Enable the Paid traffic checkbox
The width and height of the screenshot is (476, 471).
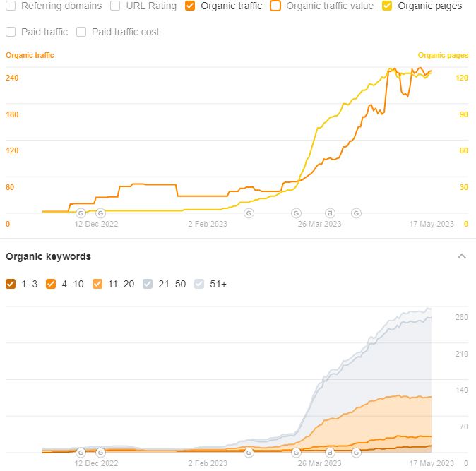click(x=11, y=32)
